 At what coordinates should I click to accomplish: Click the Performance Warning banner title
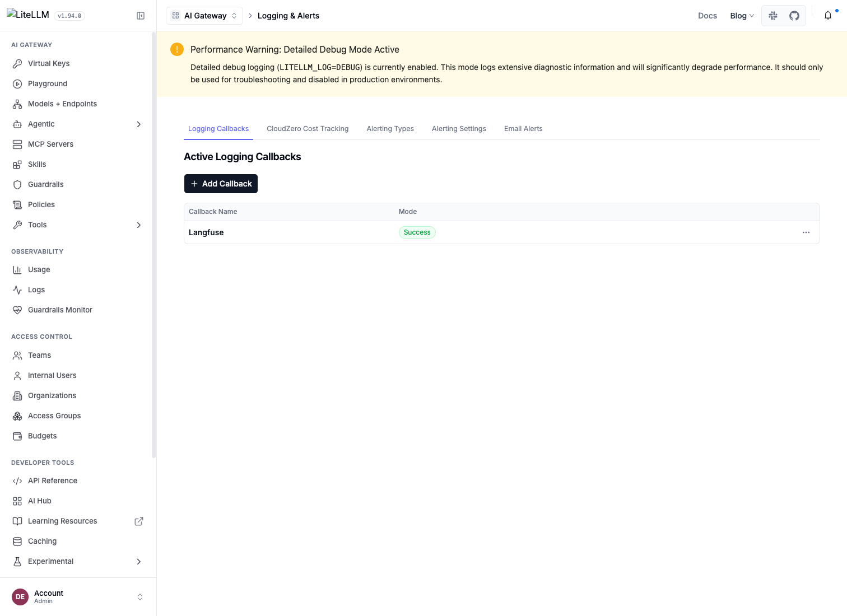coord(295,49)
